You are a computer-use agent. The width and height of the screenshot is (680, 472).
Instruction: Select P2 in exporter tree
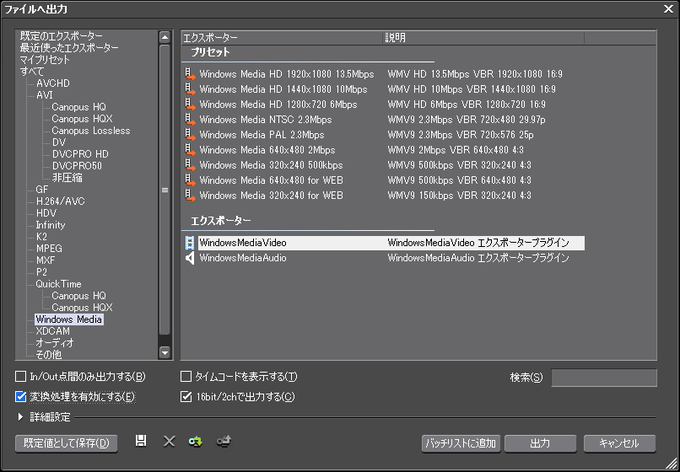pyautogui.click(x=42, y=272)
